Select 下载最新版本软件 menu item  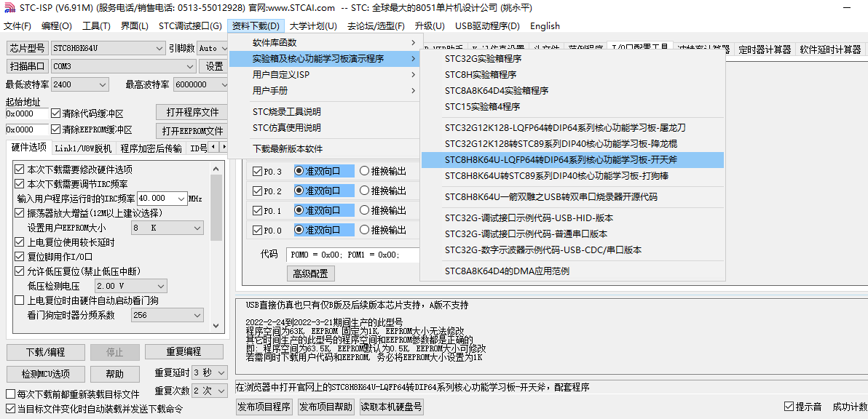pos(325,148)
